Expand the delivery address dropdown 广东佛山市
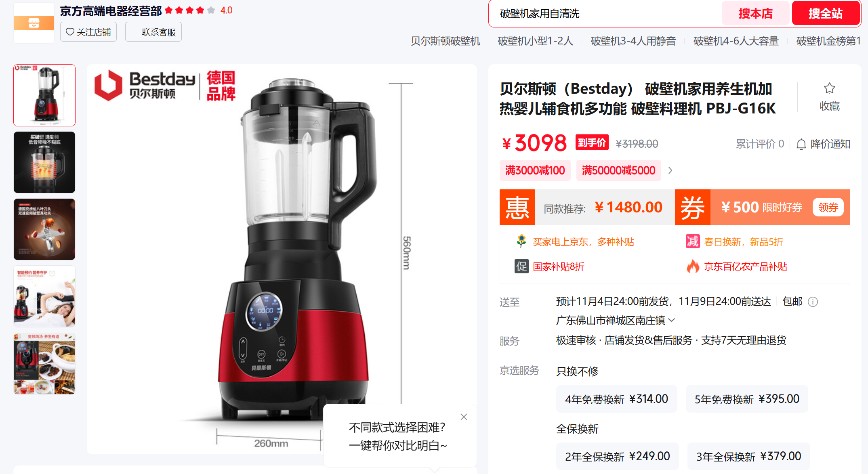Viewport: 868px width, 474px height. [615, 320]
